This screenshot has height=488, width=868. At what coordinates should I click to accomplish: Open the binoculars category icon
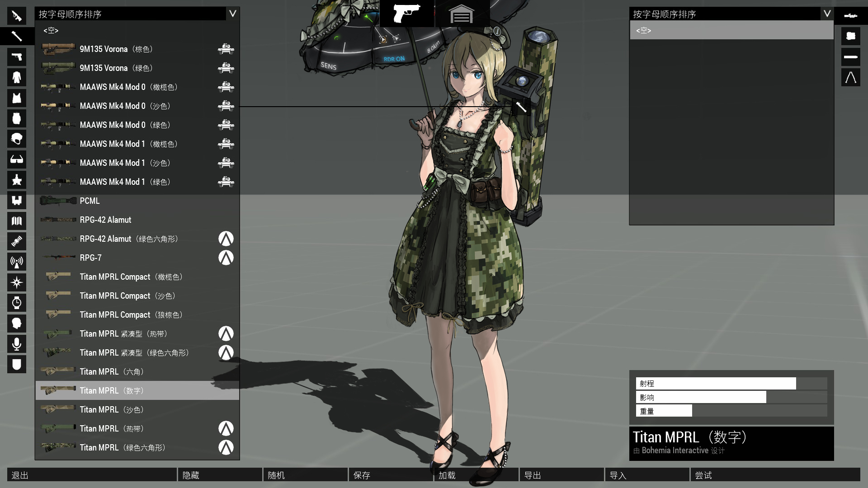(x=17, y=200)
